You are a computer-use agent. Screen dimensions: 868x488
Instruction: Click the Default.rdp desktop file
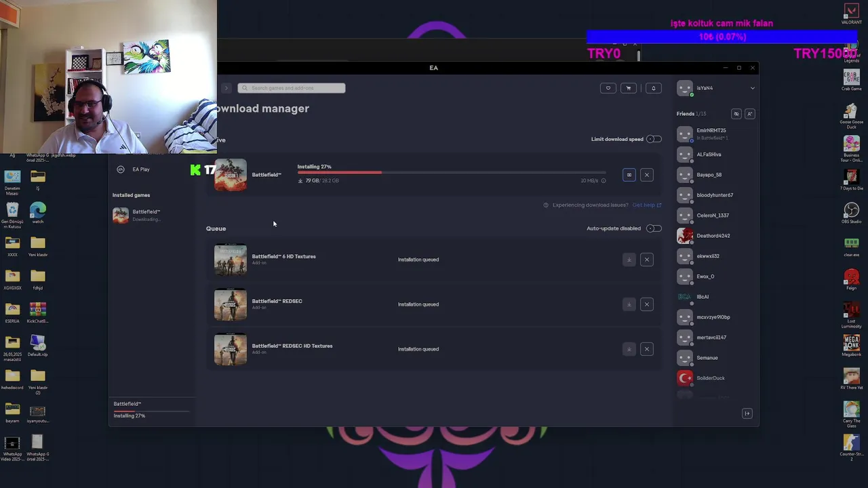38,346
